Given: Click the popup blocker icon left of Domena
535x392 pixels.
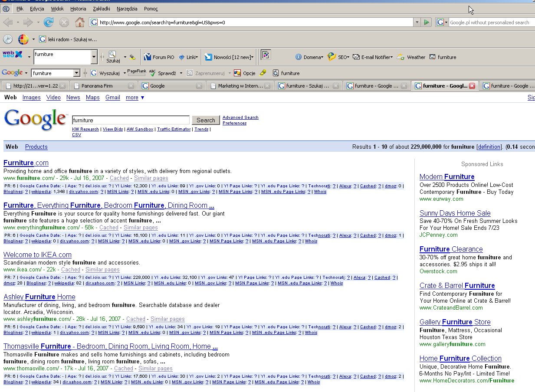Looking at the screenshot, I should pyautogui.click(x=266, y=55).
